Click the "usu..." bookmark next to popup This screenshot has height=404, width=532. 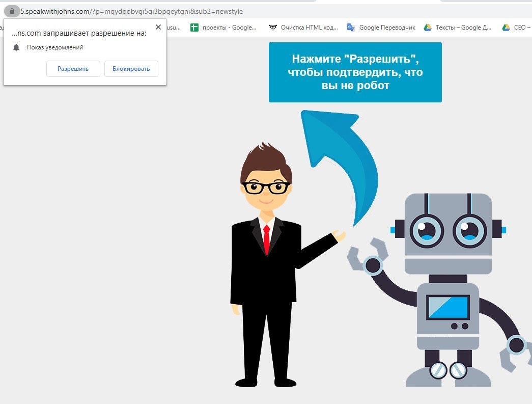[x=174, y=28]
